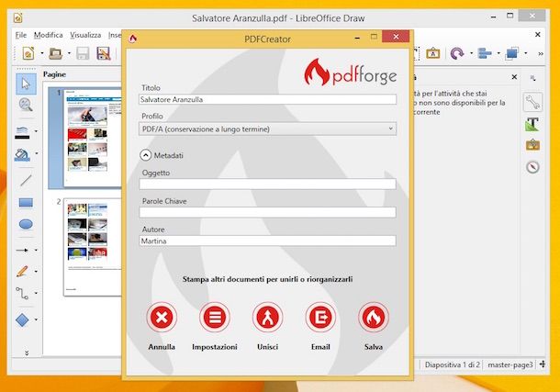Viewport: 560px width, 392px height.
Task: Open dropdown beside the Basic Shapes diamond
Action: tap(36, 319)
